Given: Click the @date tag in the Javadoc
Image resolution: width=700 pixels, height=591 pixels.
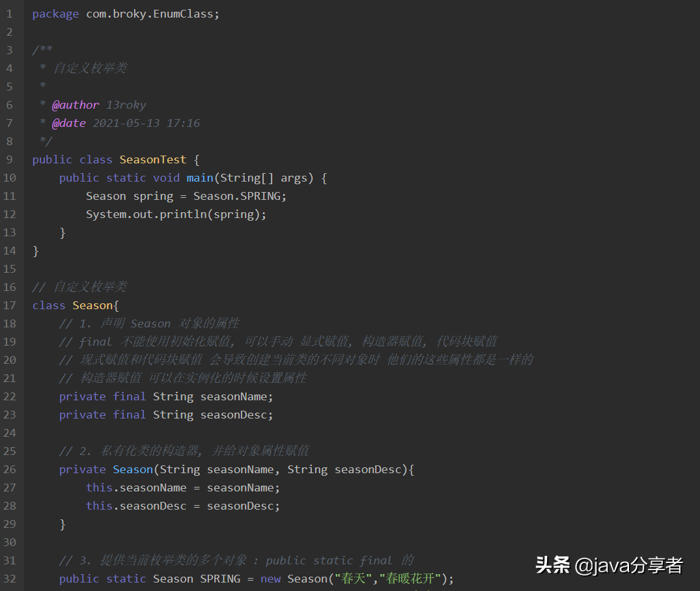Looking at the screenshot, I should [x=69, y=123].
